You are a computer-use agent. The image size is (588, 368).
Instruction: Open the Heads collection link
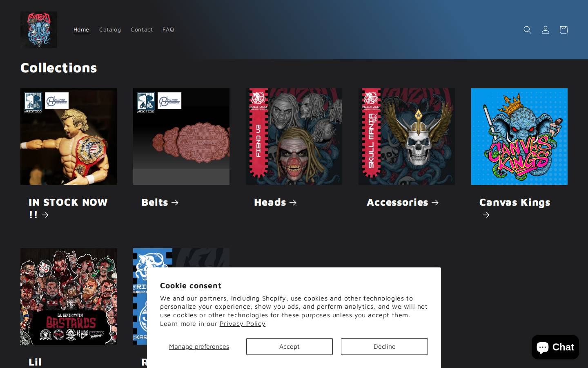(x=275, y=202)
